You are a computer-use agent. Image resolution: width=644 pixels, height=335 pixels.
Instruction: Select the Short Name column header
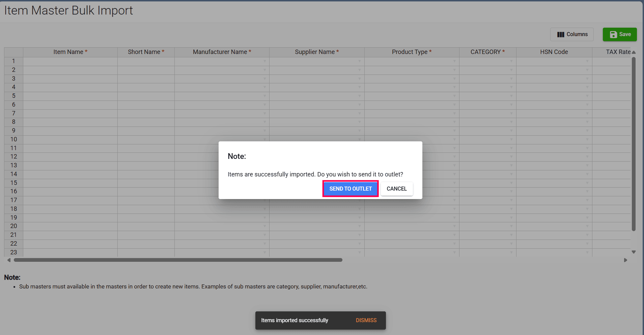146,52
